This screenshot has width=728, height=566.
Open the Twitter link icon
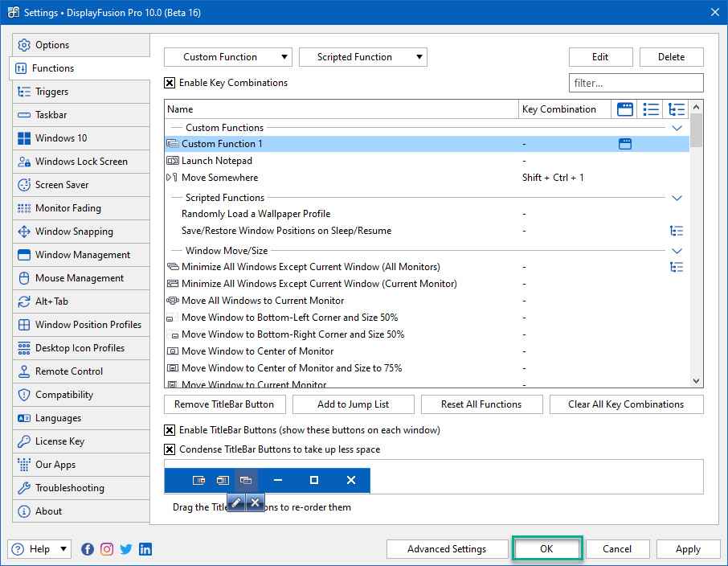[x=126, y=549]
